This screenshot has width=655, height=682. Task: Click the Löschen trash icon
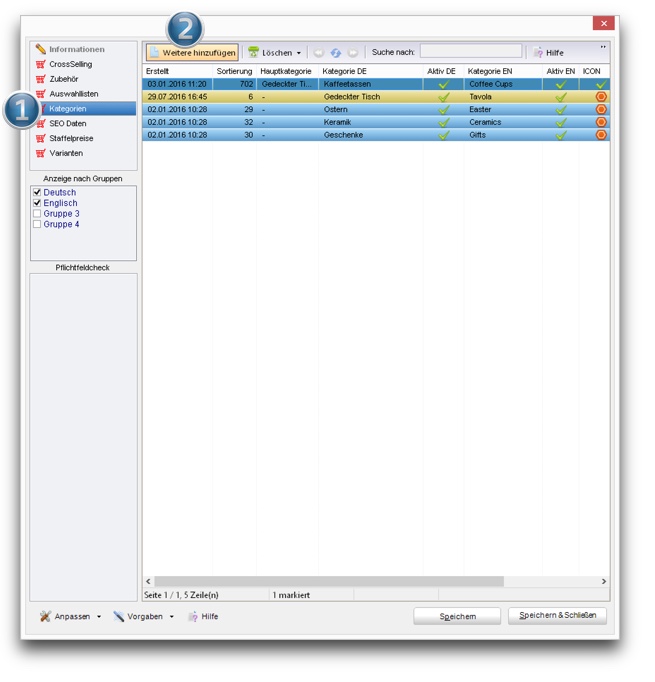(253, 53)
